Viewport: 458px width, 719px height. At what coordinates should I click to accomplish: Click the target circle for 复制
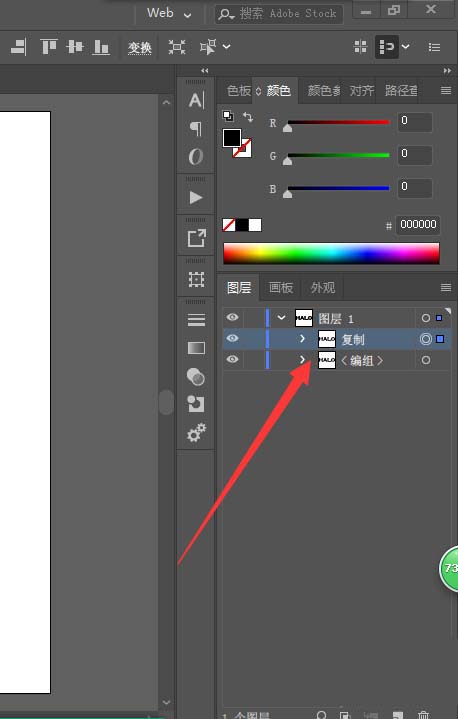tap(425, 339)
